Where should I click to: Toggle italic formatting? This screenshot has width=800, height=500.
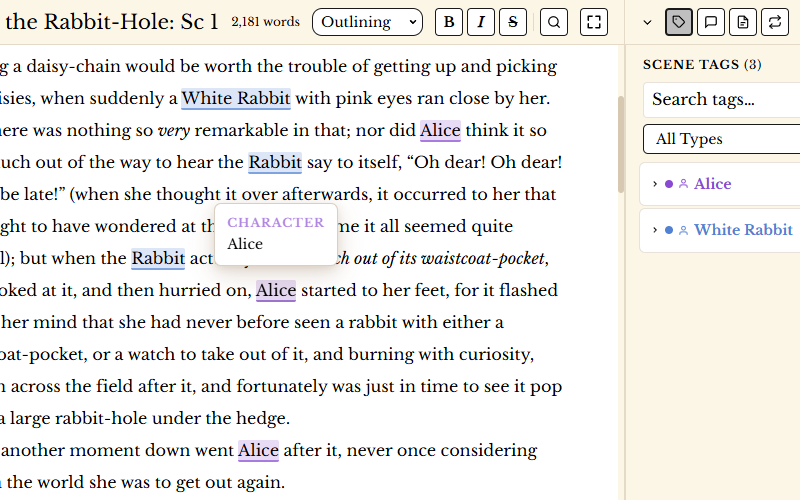(x=481, y=22)
